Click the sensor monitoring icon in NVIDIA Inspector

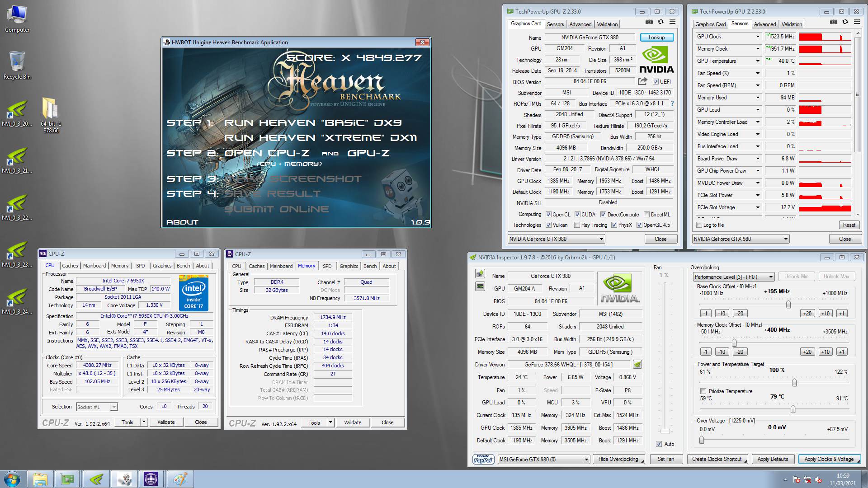(x=480, y=286)
